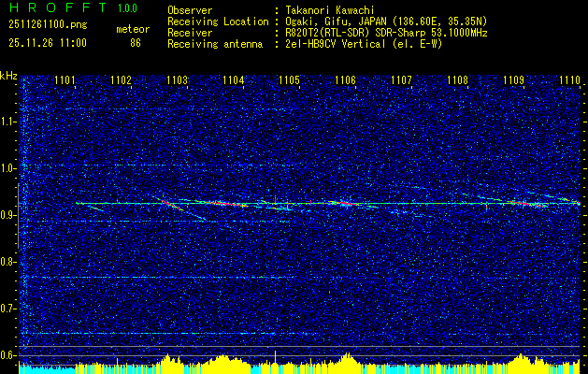This screenshot has width=588, height=374.
Task: Click the 1.0 frequency axis label
Action: [x=7, y=168]
